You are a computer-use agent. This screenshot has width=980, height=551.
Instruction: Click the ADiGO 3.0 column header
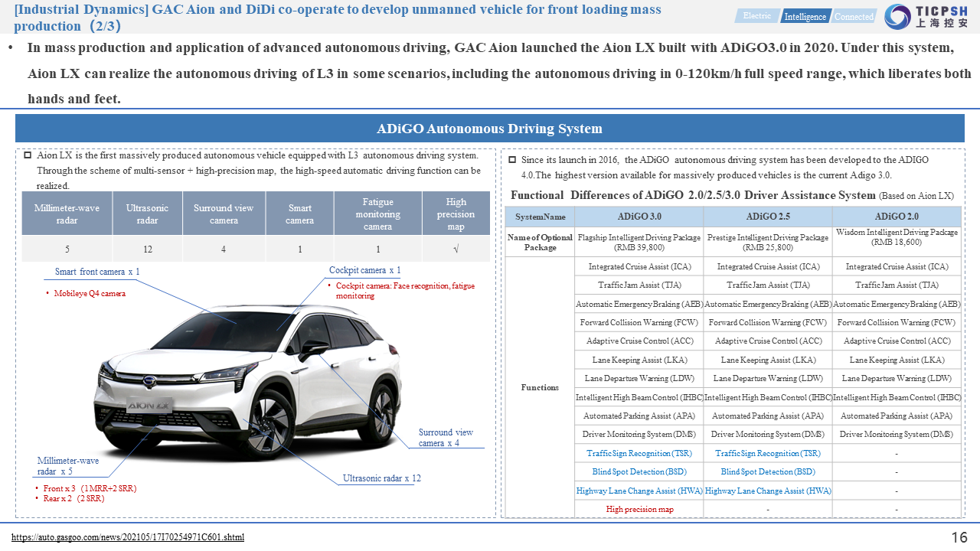pos(639,217)
